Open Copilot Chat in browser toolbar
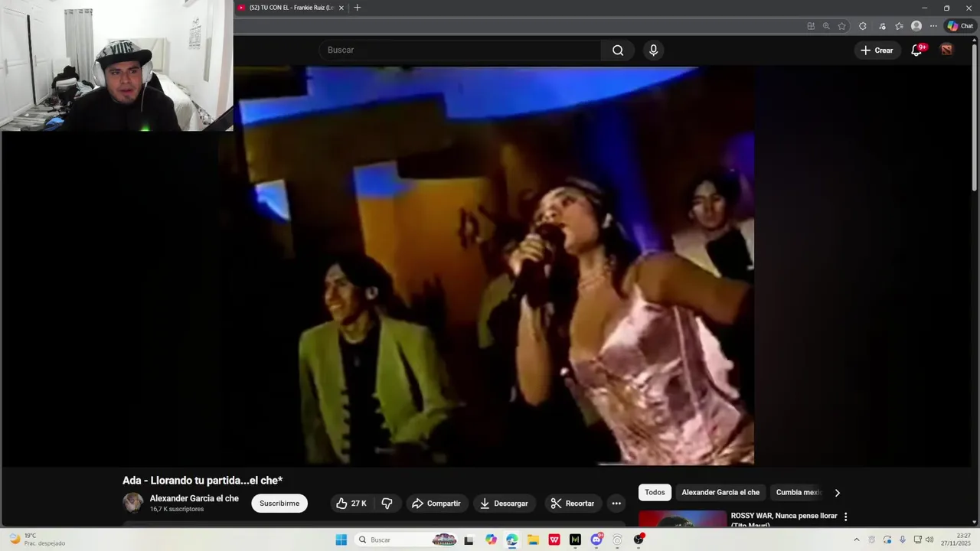This screenshot has width=980, height=551. (960, 26)
